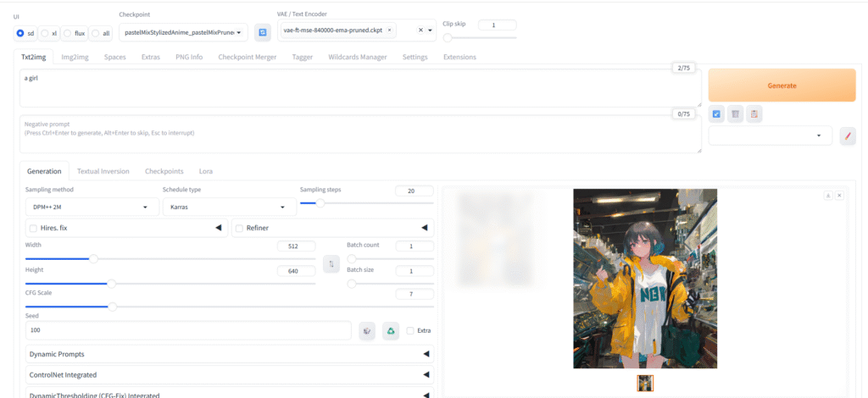Swap width and height with arrows icon
The image size is (868, 398).
point(331,263)
